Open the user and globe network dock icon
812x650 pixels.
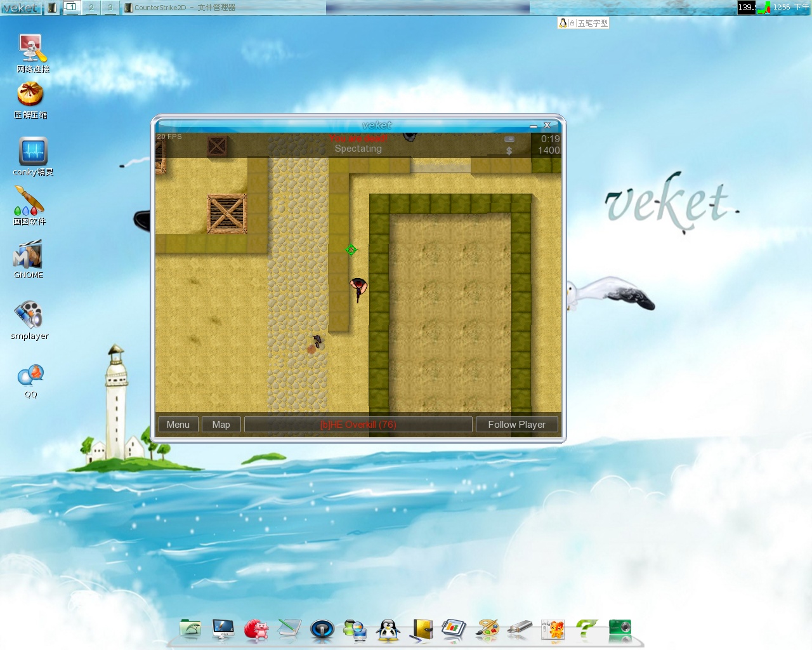coord(355,629)
